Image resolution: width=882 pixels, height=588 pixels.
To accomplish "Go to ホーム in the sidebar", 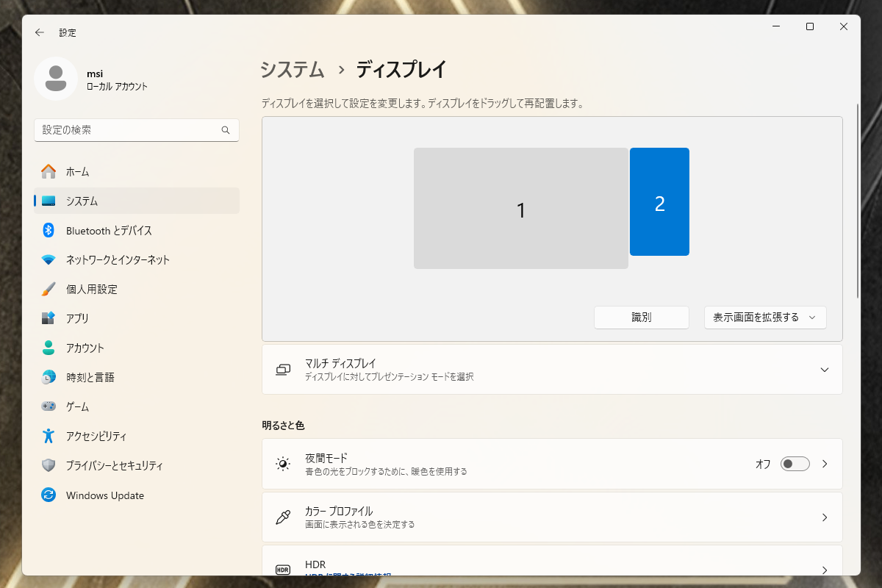I will 85,171.
